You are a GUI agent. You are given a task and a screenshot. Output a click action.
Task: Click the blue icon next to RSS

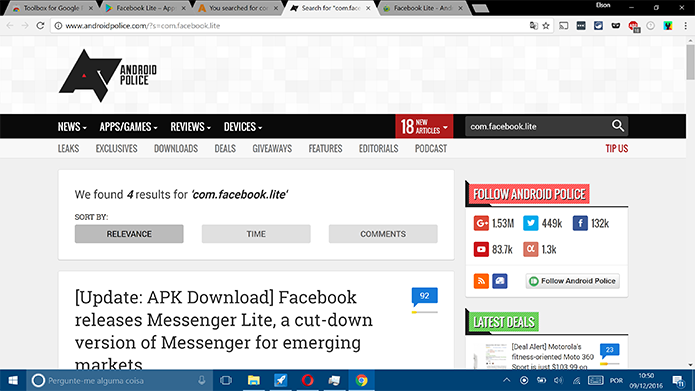coord(500,281)
